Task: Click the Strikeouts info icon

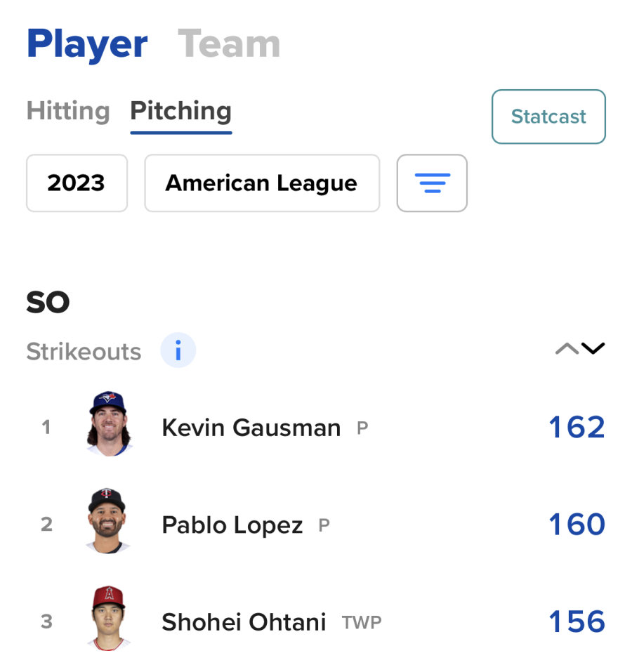Action: (x=178, y=350)
